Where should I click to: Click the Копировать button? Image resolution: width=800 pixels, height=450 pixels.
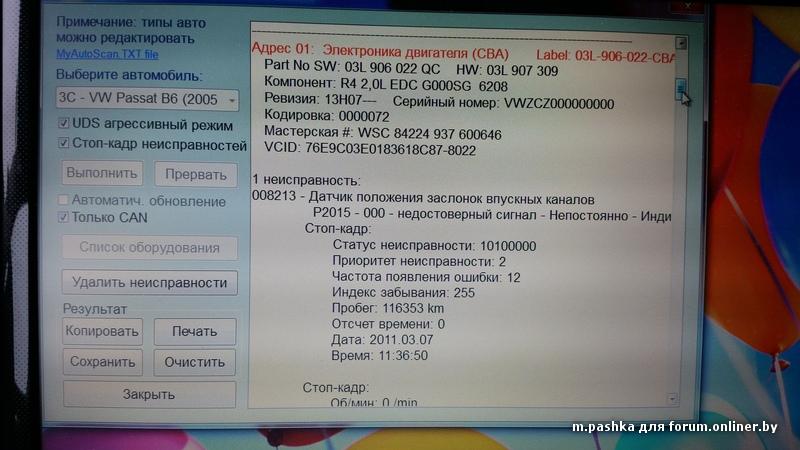click(x=102, y=332)
